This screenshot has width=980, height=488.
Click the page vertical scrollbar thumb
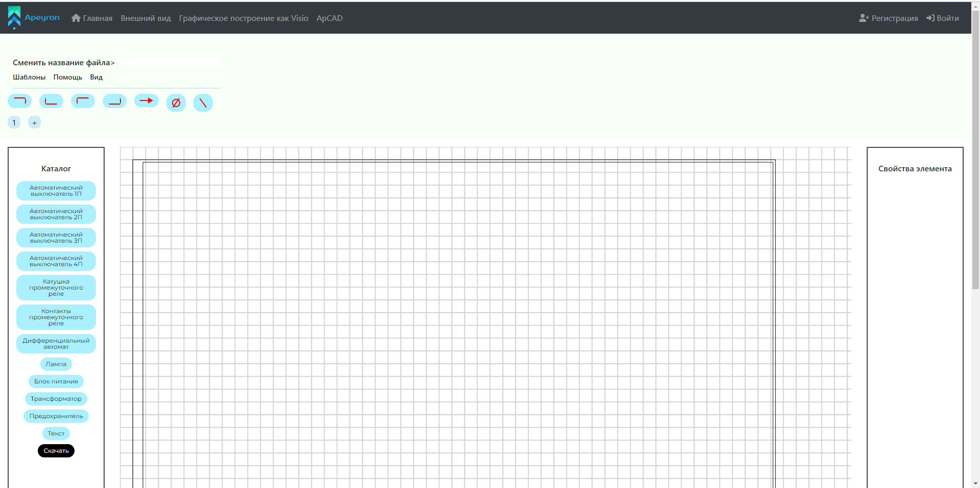(975, 150)
